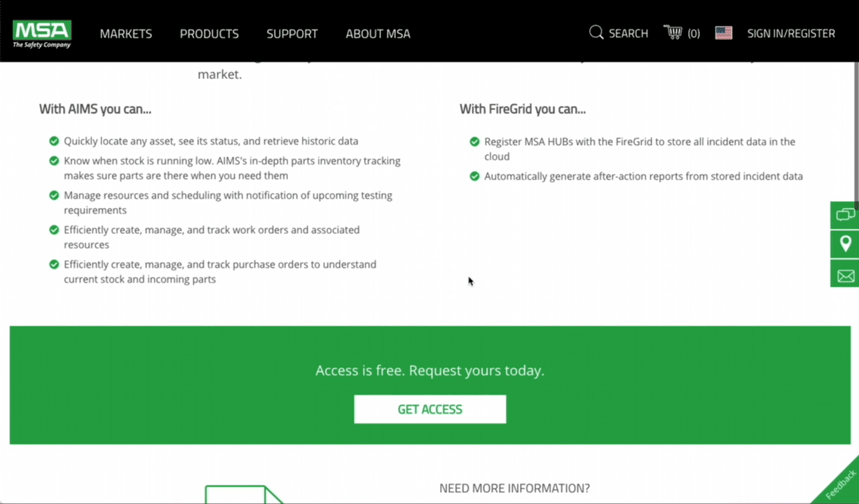
Task: Click checkmark beside 'Automatically generate after-action reports'
Action: pyautogui.click(x=474, y=176)
